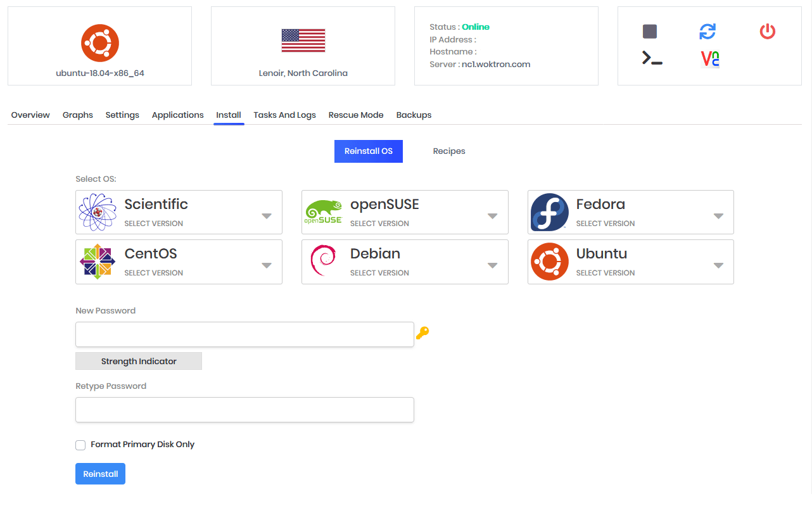Go to the Applications tab
Viewport: 812px width, 532px height.
(x=178, y=115)
